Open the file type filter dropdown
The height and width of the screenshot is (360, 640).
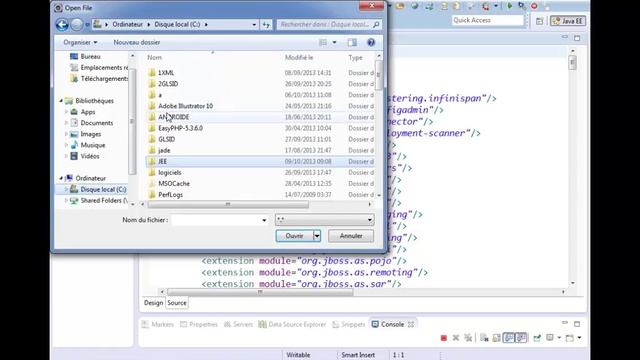click(369, 220)
